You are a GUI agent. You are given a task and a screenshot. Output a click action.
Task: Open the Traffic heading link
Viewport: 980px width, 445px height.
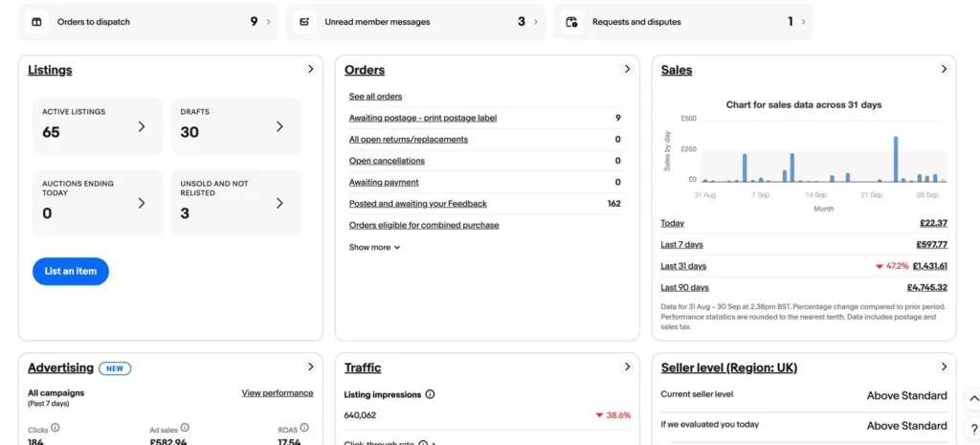363,367
